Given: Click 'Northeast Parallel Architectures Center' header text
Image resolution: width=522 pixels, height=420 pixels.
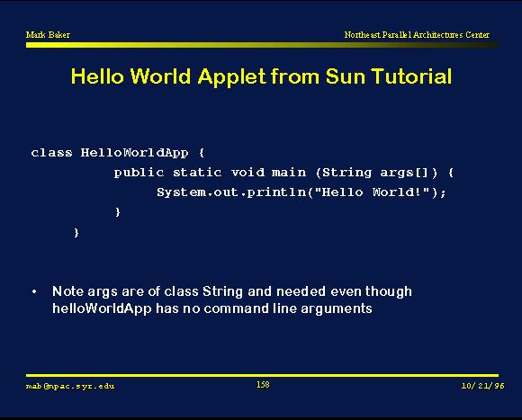Looking at the screenshot, I should (417, 35).
